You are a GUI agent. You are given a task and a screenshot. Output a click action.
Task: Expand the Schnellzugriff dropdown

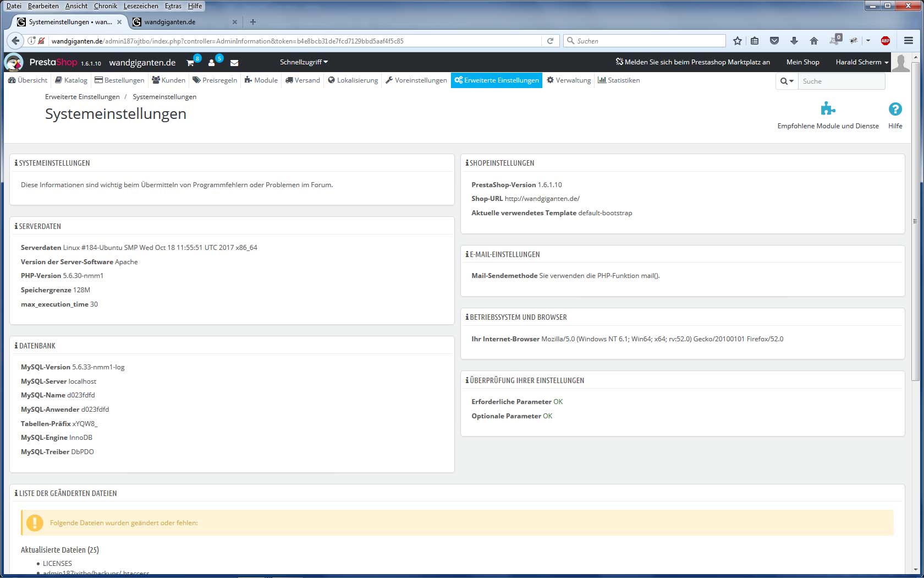(304, 62)
